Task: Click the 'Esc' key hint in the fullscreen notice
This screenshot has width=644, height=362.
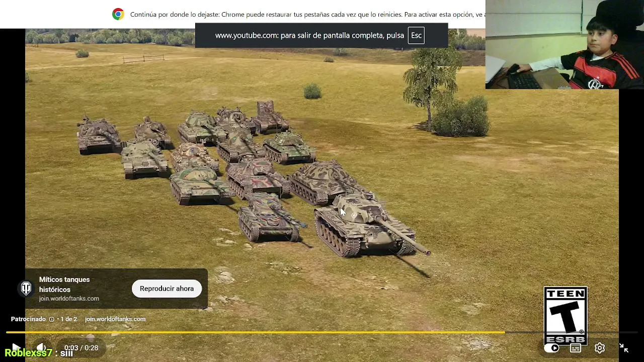Action: (416, 35)
